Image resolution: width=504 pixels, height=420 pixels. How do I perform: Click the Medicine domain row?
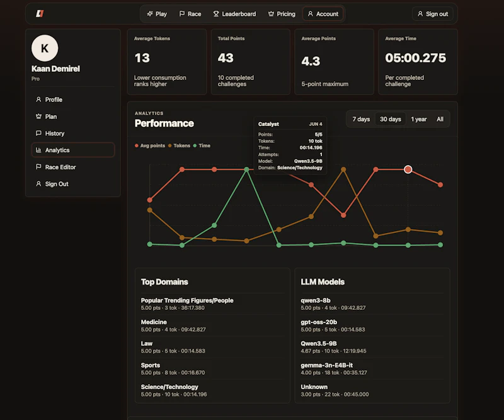click(212, 326)
